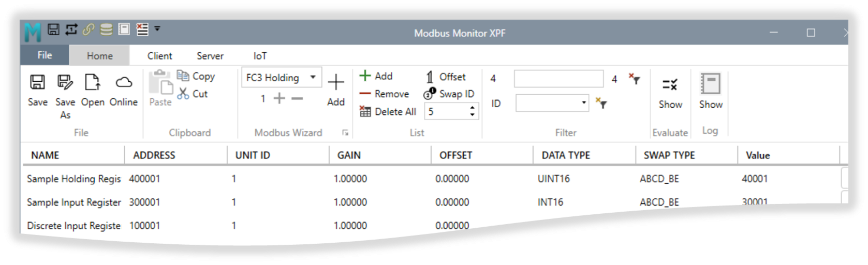Switch to the Client tab
This screenshot has height=265, width=868.
[x=159, y=55]
